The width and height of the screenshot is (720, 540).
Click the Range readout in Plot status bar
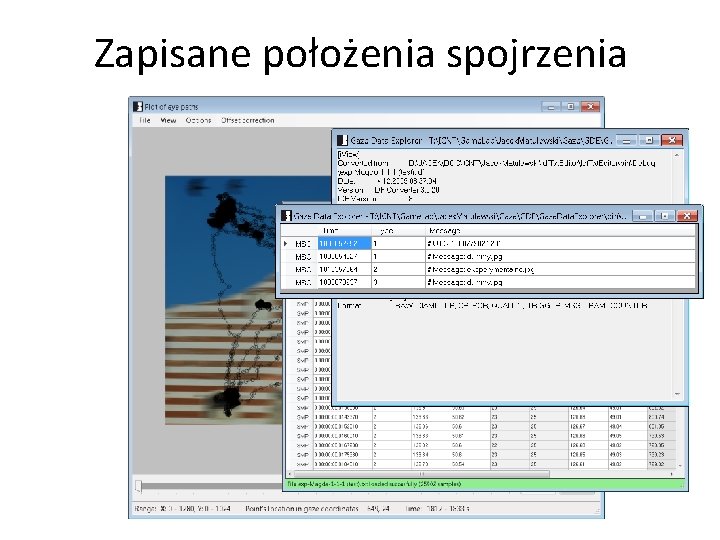tap(183, 509)
